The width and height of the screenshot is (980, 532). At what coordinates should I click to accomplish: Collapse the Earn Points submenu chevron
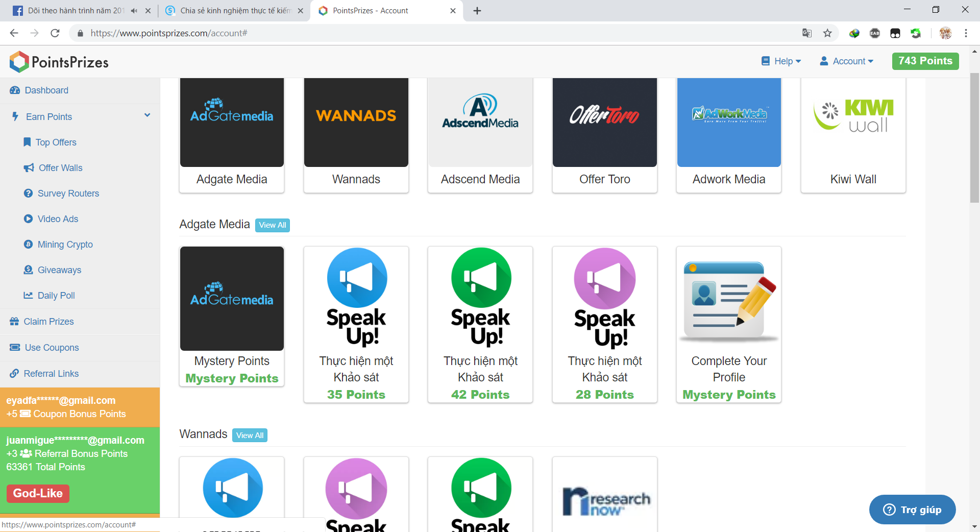pyautogui.click(x=147, y=115)
